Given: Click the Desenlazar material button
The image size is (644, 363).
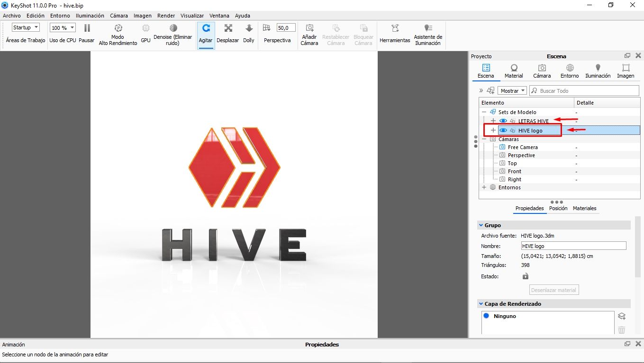Looking at the screenshot, I should pyautogui.click(x=554, y=290).
